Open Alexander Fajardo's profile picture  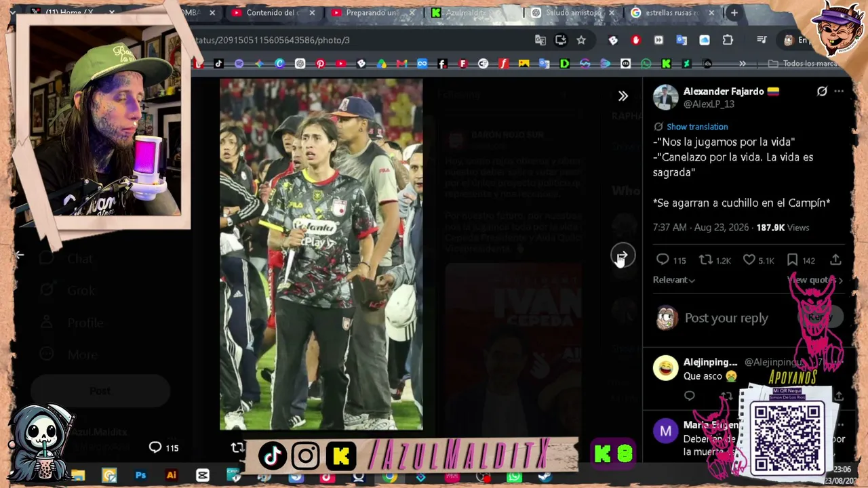coord(665,97)
